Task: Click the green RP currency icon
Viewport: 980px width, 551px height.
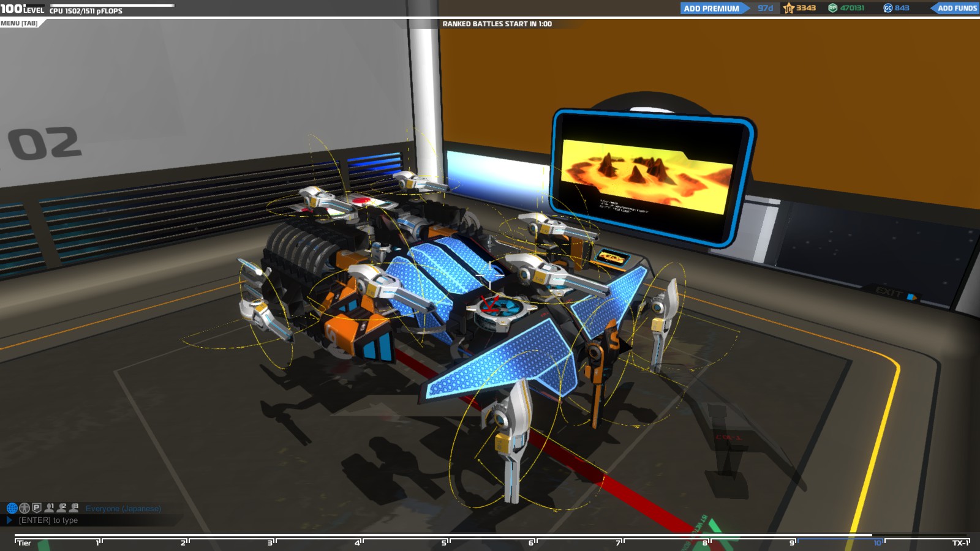Action: pyautogui.click(x=832, y=8)
